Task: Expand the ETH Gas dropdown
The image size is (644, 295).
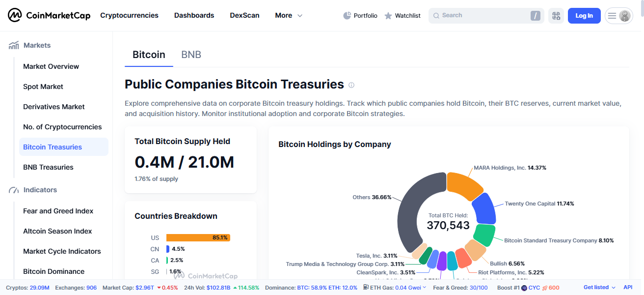Action: pos(423,287)
